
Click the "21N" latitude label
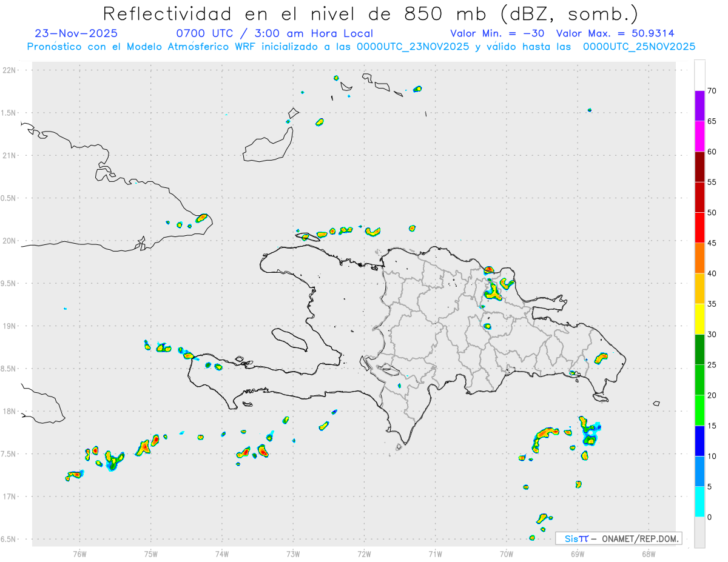coord(10,155)
